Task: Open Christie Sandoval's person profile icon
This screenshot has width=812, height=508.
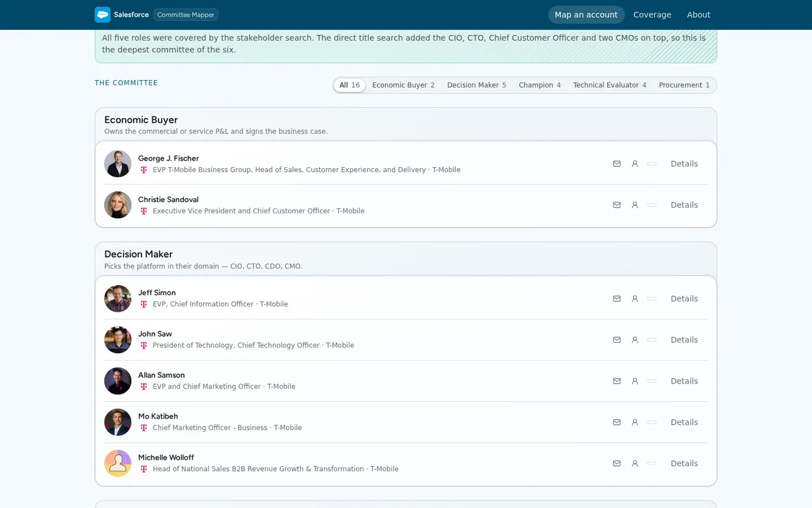Action: [634, 205]
